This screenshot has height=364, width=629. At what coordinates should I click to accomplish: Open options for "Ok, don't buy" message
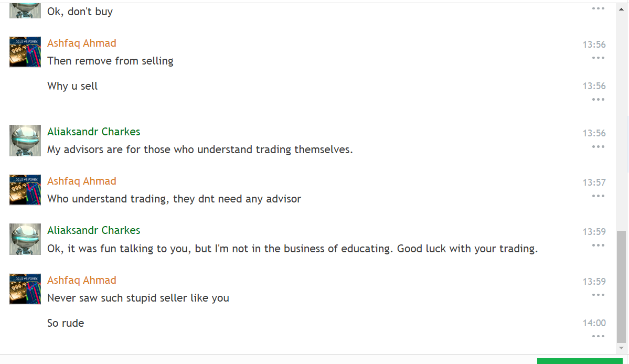tap(598, 8)
